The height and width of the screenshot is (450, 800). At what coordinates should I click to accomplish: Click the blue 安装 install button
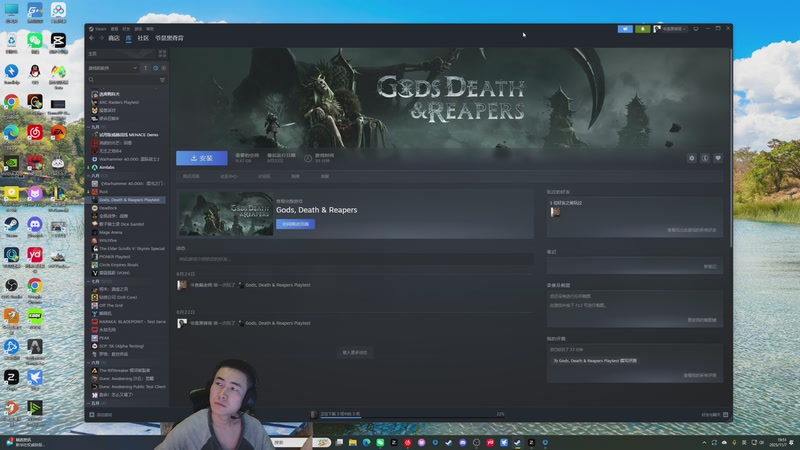coord(202,158)
